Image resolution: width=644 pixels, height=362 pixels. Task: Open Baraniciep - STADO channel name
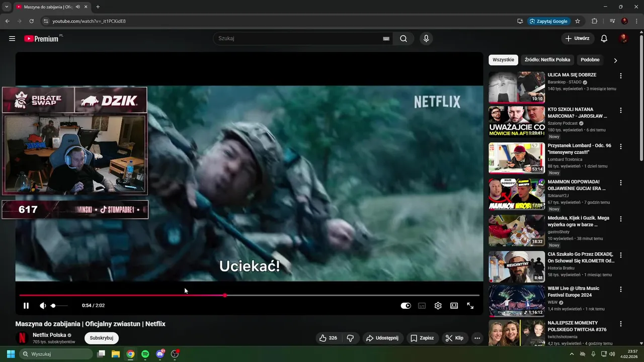coord(565,82)
